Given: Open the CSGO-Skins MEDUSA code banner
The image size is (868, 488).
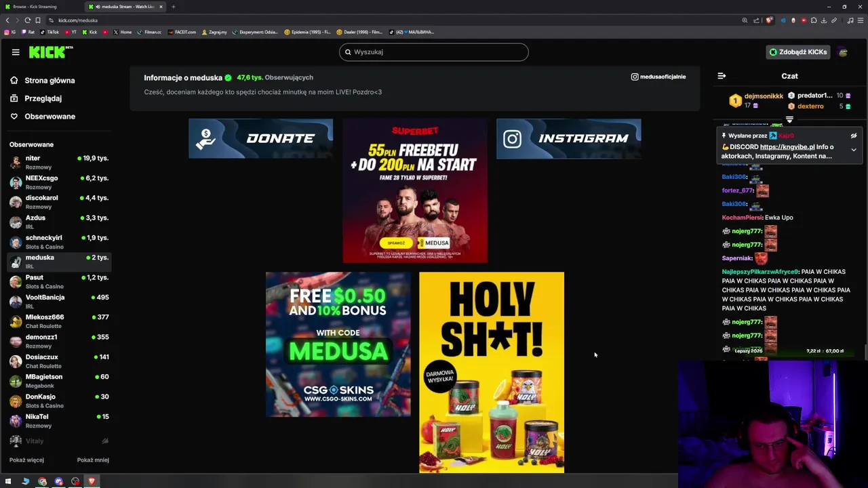Looking at the screenshot, I should [338, 344].
